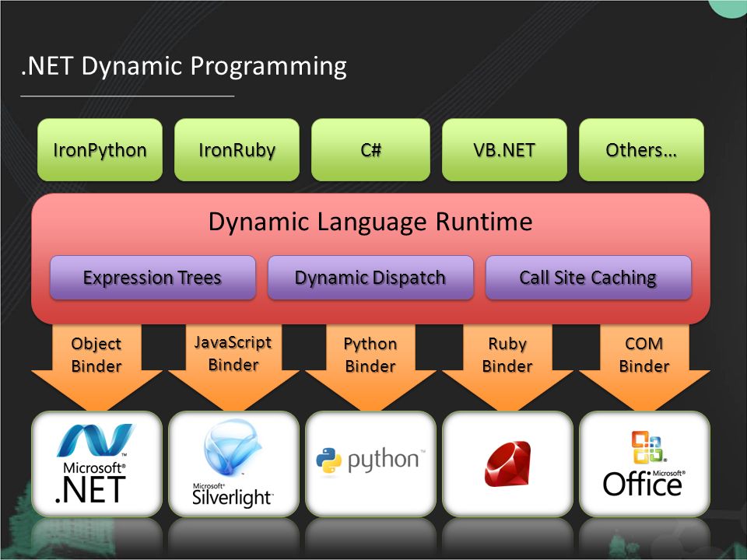This screenshot has height=560, width=747.
Task: Click the Expression Trees purple box
Action: point(153,278)
